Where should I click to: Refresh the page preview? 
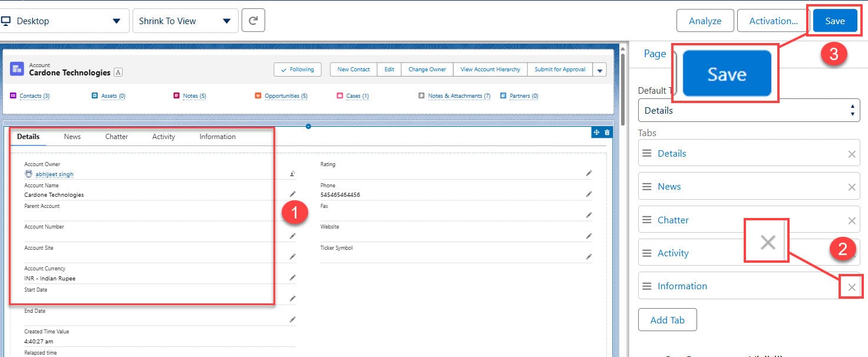click(253, 20)
